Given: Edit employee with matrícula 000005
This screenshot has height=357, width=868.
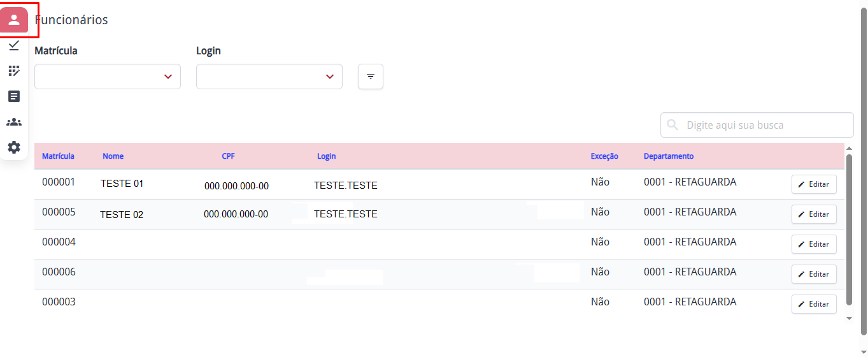Looking at the screenshot, I should point(814,214).
